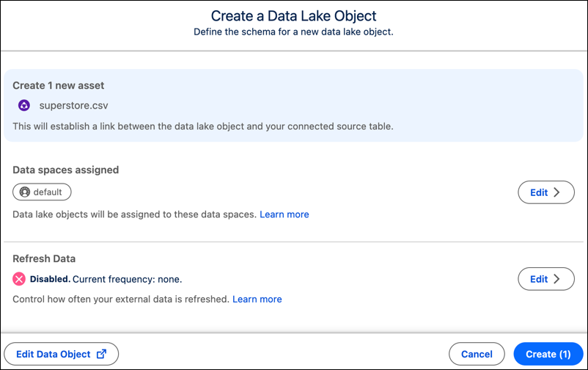Viewport: 588px width, 370px height.
Task: Click the Create 1 new asset heading
Action: (59, 86)
